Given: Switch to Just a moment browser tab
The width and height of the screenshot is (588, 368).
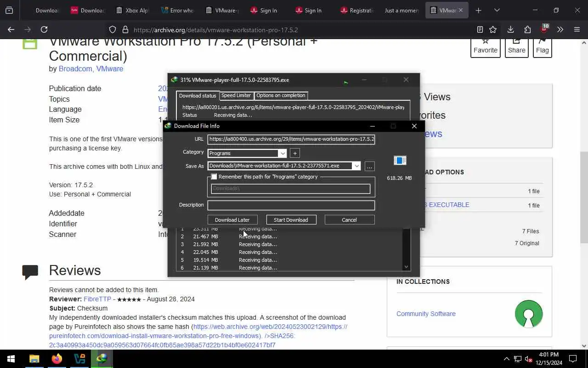Looking at the screenshot, I should tap(401, 10).
